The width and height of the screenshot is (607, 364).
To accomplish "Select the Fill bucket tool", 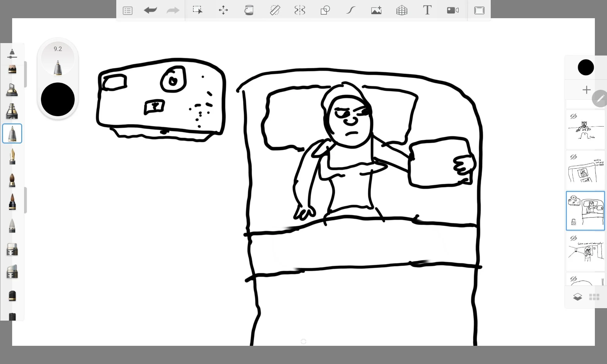I will (249, 10).
